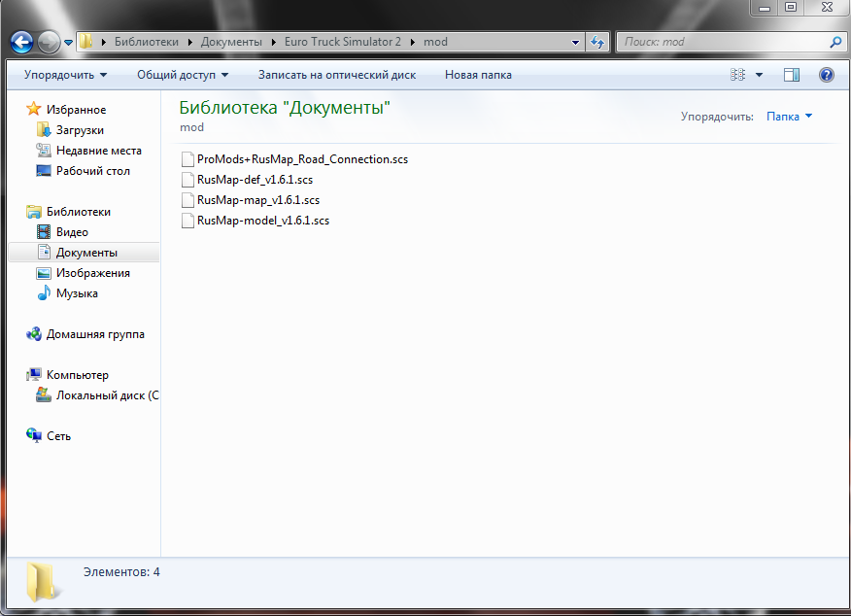Select the mod breadcrumb segment
This screenshot has height=616, width=851.
[435, 42]
